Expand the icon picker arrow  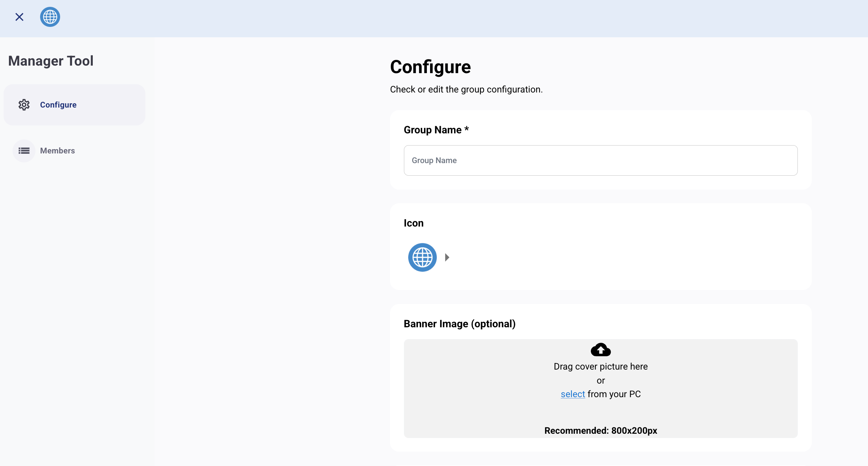coord(447,257)
